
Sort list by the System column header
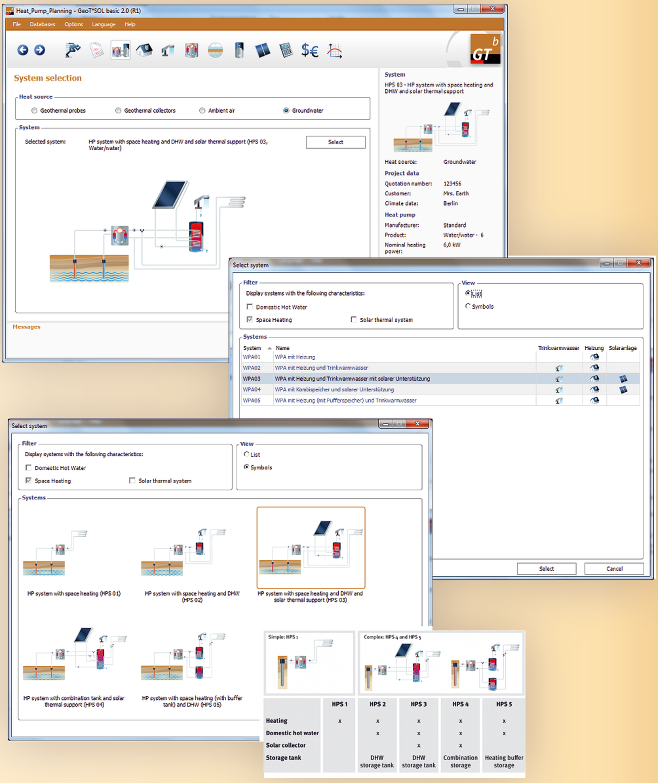[x=252, y=347]
